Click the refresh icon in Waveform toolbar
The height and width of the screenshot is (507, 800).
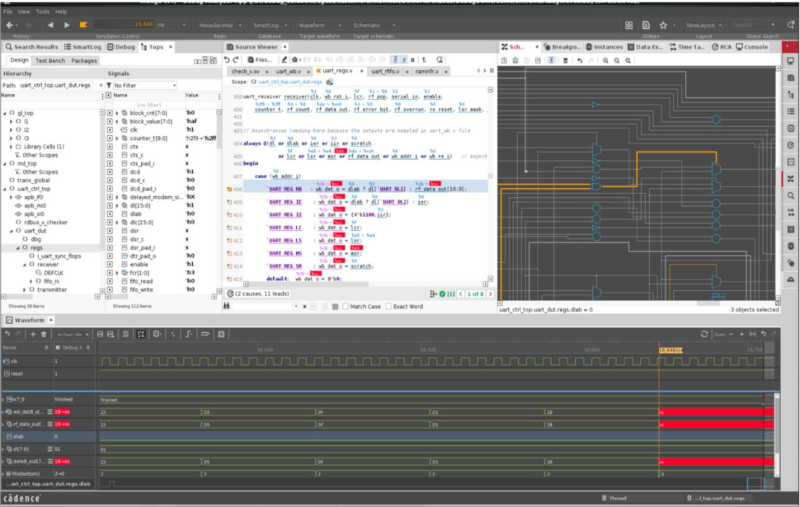tap(704, 334)
